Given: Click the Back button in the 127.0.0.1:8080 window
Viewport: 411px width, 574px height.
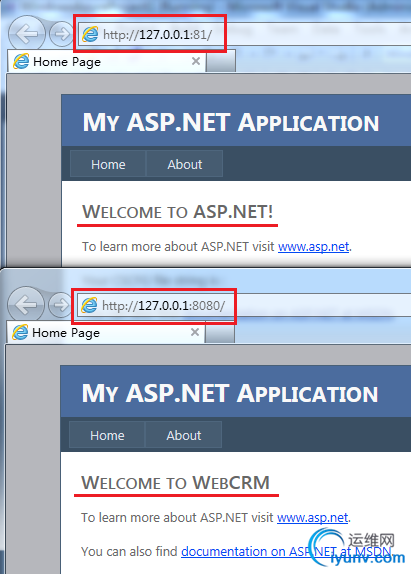Looking at the screenshot, I should pyautogui.click(x=26, y=305).
